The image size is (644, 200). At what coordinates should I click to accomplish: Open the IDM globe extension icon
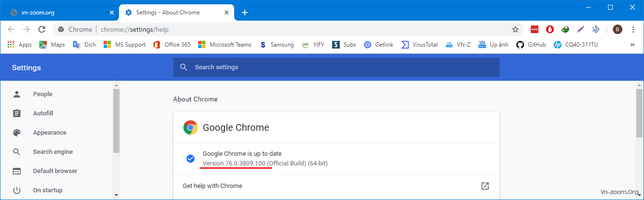click(565, 29)
